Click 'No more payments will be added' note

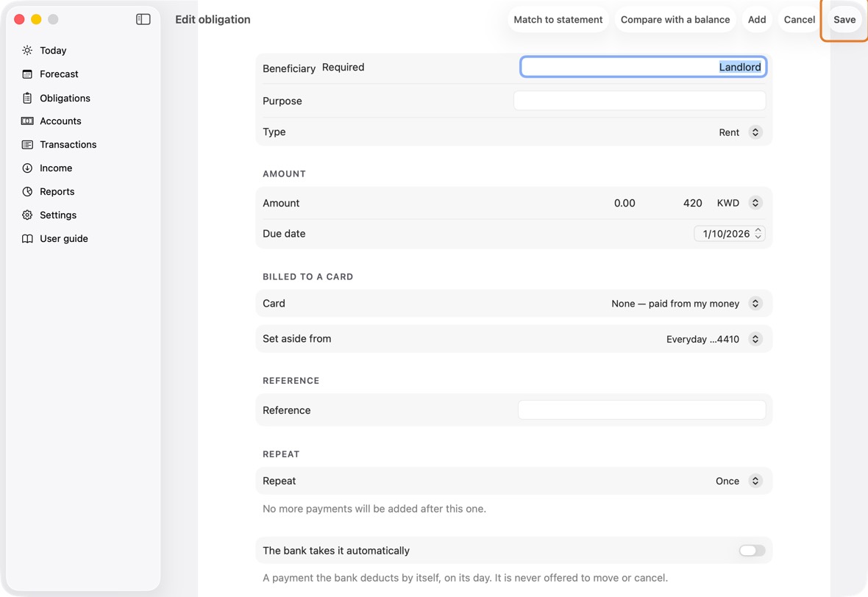coord(374,509)
